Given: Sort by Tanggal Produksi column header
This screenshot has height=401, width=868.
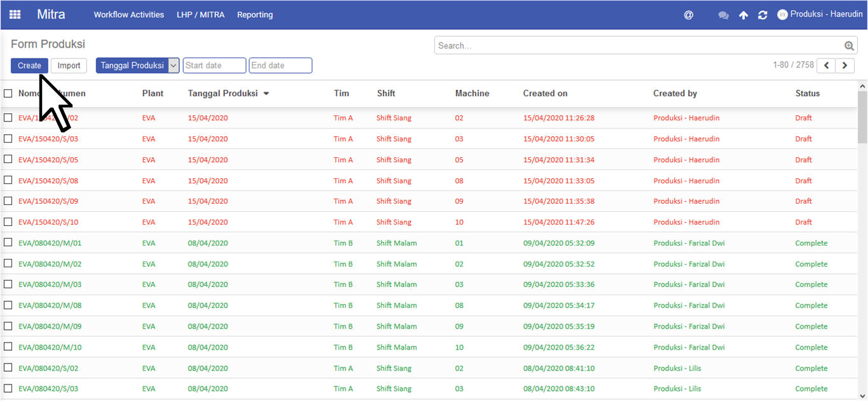Looking at the screenshot, I should click(223, 94).
